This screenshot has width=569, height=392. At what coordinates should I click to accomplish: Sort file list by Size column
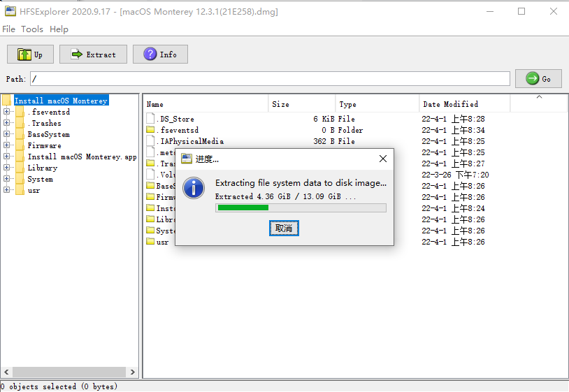(x=302, y=104)
